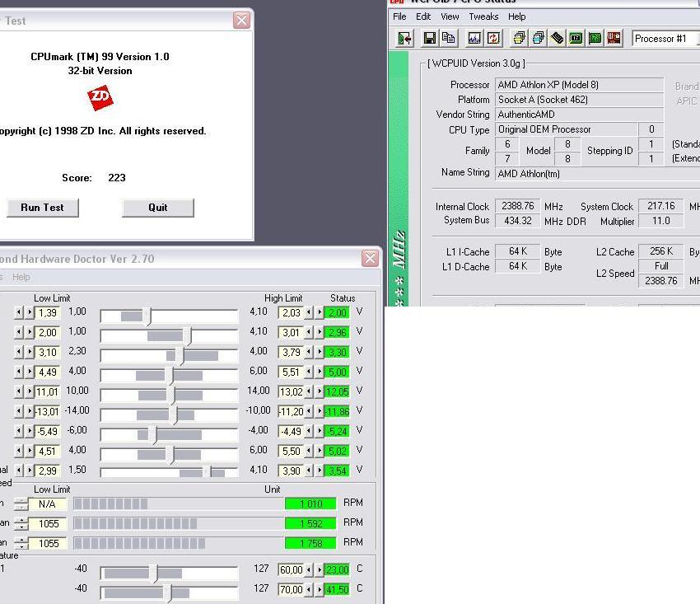This screenshot has width=700, height=604.
Task: Decrease the 1,39 low limit with left arrow
Action: coord(19,312)
